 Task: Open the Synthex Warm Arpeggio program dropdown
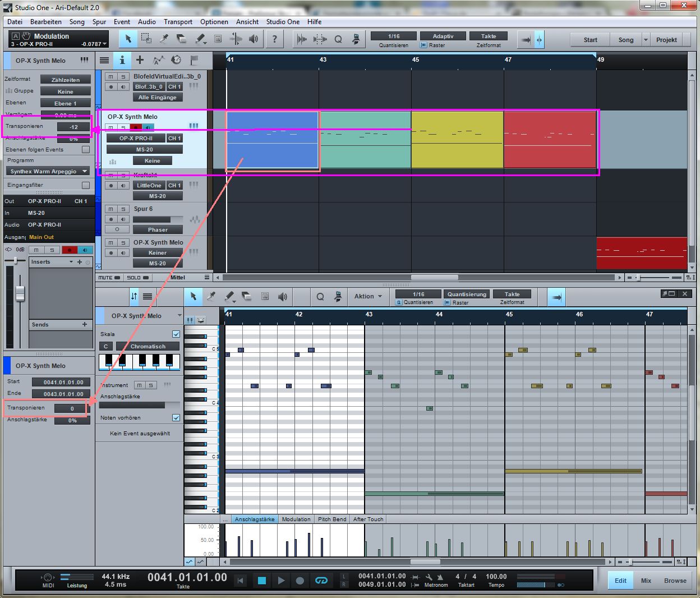48,171
